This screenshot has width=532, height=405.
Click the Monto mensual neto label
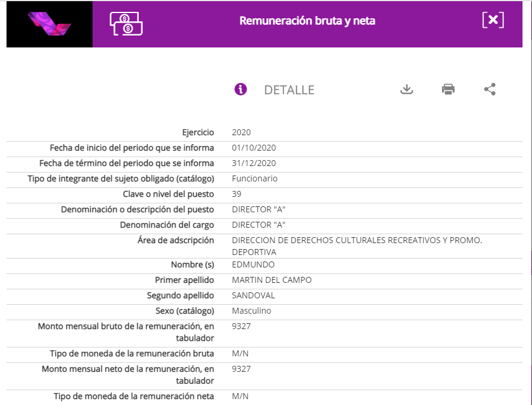pos(128,375)
